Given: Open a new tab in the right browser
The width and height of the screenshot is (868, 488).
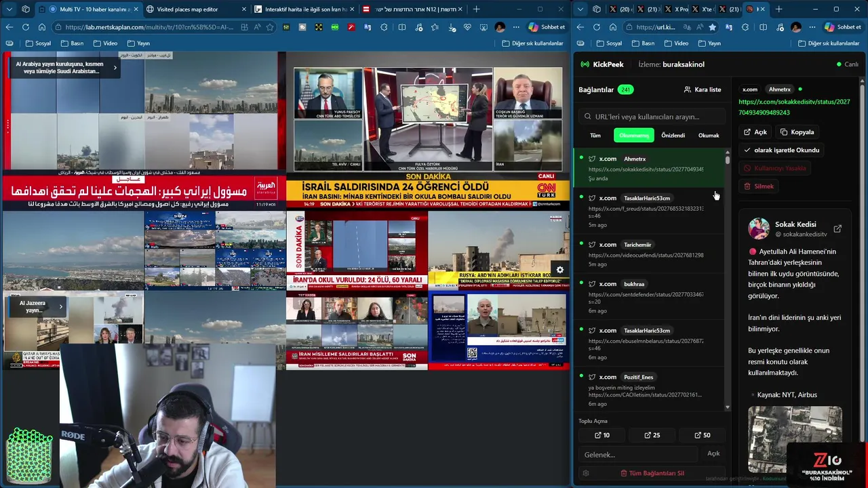Looking at the screenshot, I should tap(778, 9).
